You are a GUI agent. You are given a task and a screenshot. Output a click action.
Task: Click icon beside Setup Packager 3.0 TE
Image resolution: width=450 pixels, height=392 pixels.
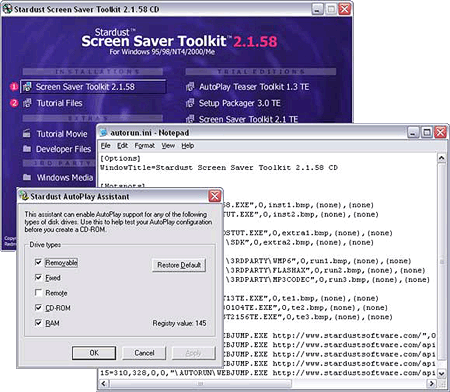tap(190, 103)
